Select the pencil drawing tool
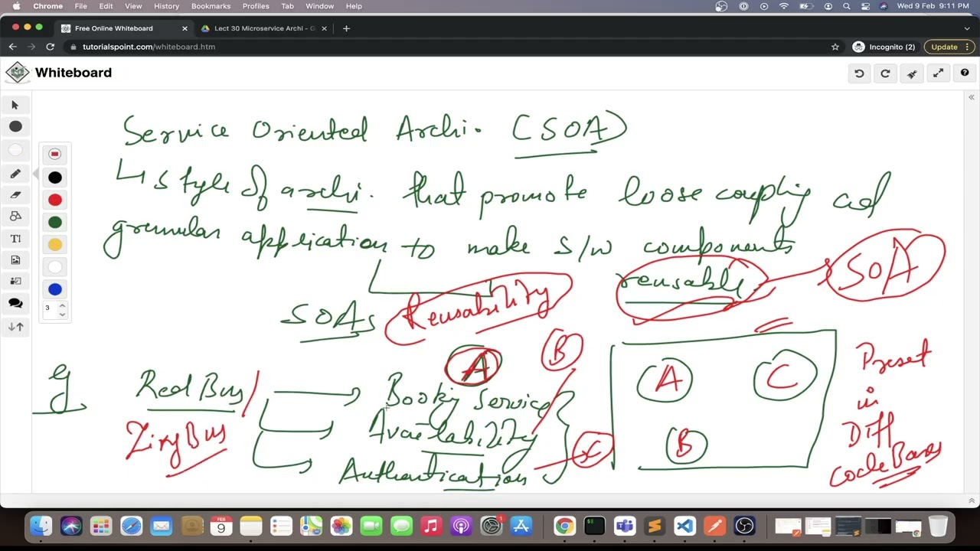 (x=15, y=174)
